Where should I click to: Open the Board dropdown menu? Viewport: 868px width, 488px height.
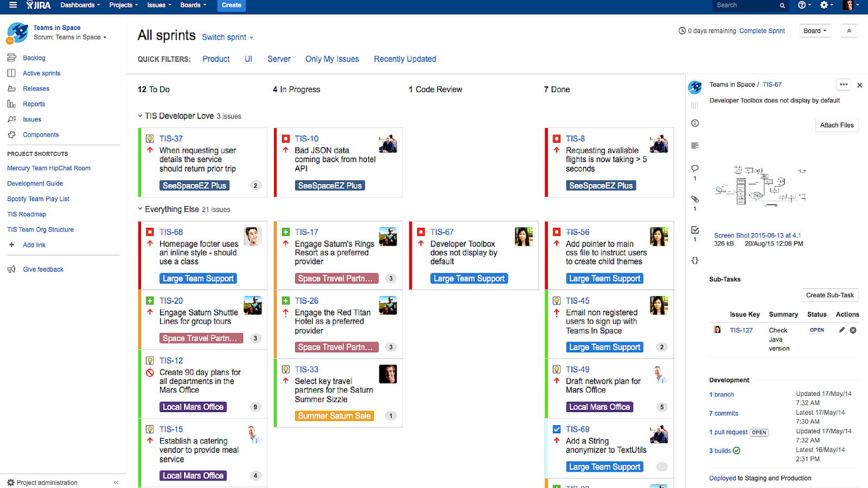(x=814, y=30)
